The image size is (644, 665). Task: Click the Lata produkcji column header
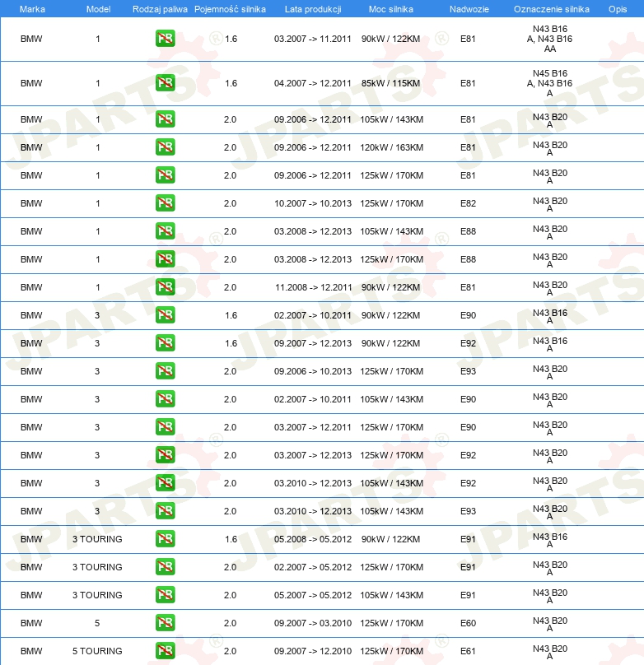(313, 9)
